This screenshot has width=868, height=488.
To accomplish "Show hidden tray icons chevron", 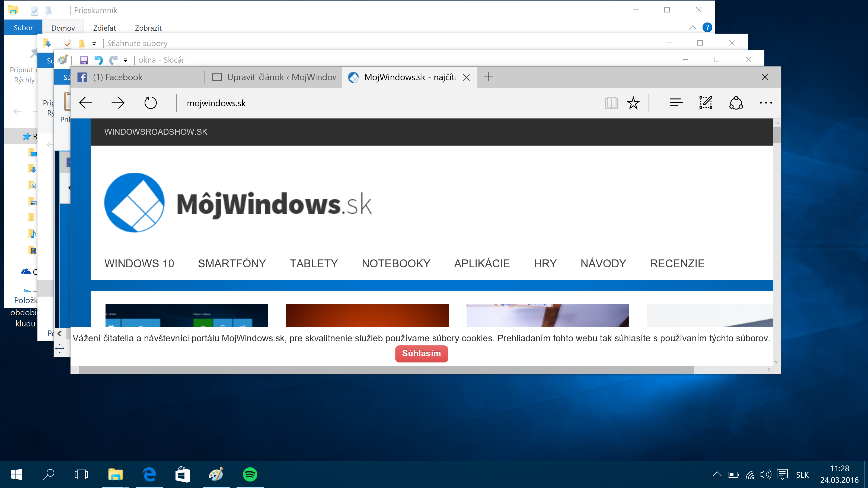I will [x=717, y=474].
